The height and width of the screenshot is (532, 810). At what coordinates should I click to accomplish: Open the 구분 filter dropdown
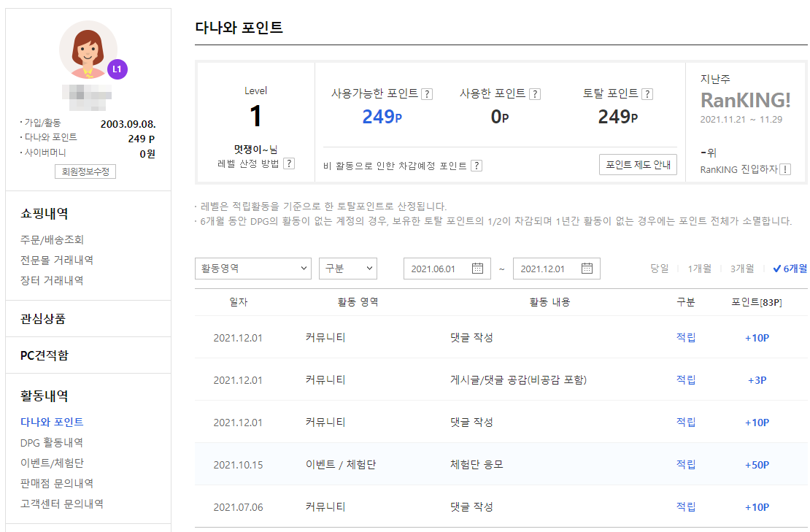click(348, 269)
